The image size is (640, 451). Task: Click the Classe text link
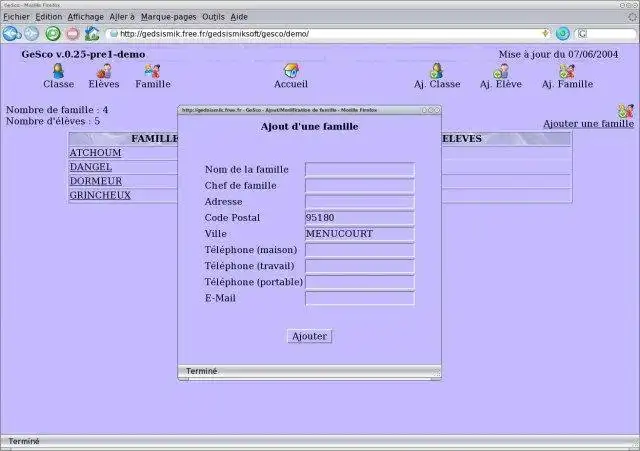[x=59, y=84]
